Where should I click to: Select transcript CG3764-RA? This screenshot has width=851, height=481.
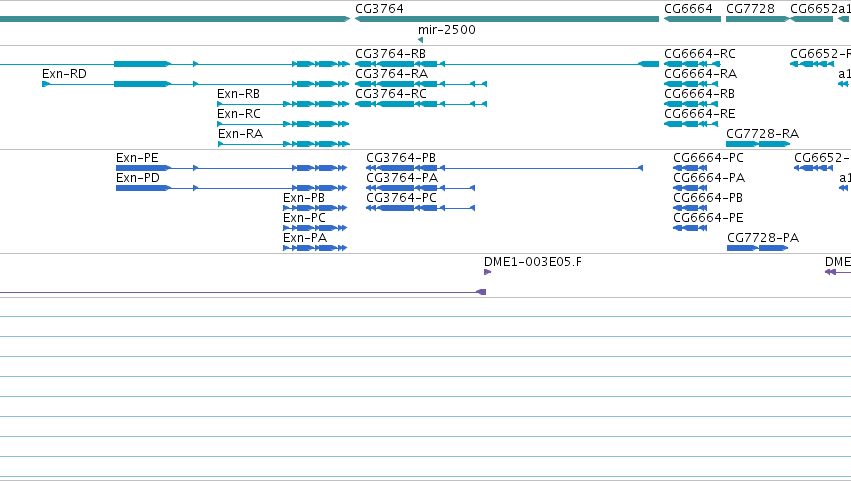click(421, 84)
